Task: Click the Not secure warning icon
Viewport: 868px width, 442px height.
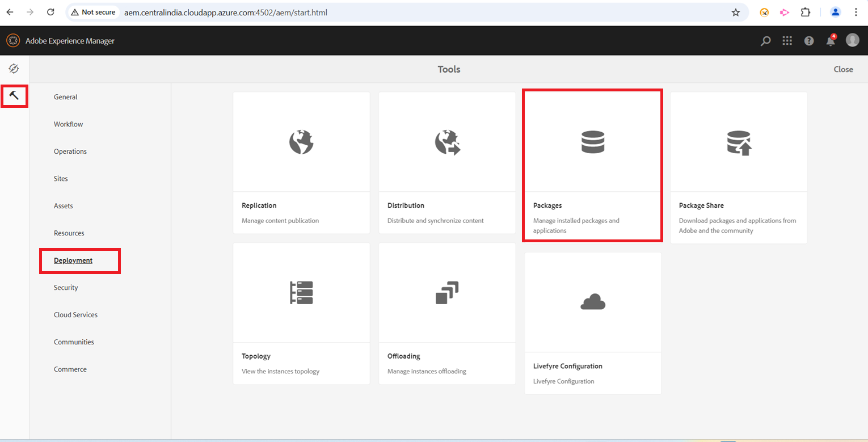Action: pos(74,12)
